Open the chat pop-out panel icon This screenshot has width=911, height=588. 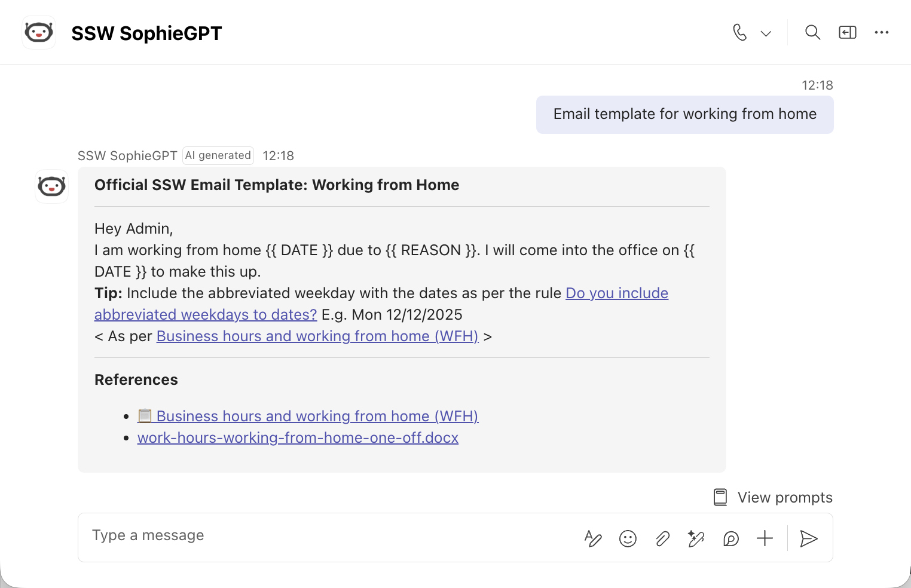pyautogui.click(x=848, y=32)
